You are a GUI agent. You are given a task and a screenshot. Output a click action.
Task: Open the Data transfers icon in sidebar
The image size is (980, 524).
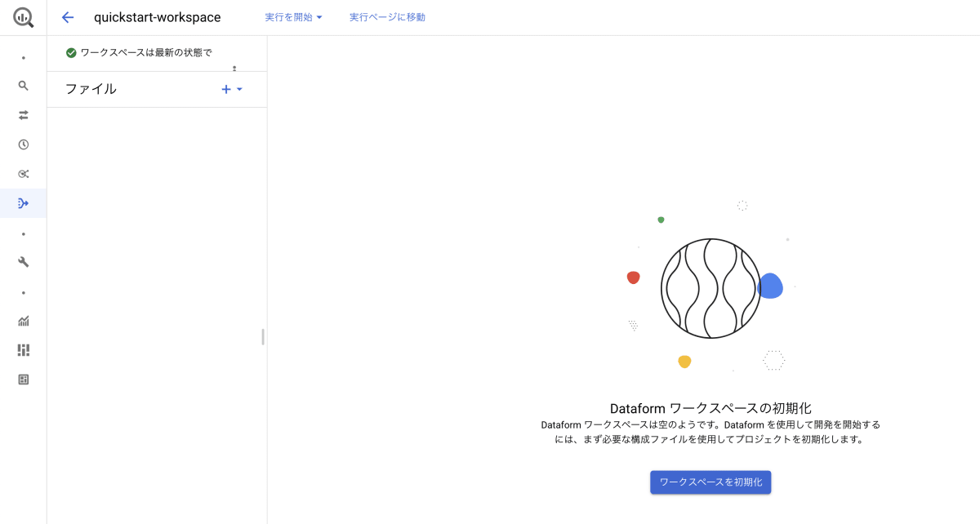pyautogui.click(x=24, y=115)
